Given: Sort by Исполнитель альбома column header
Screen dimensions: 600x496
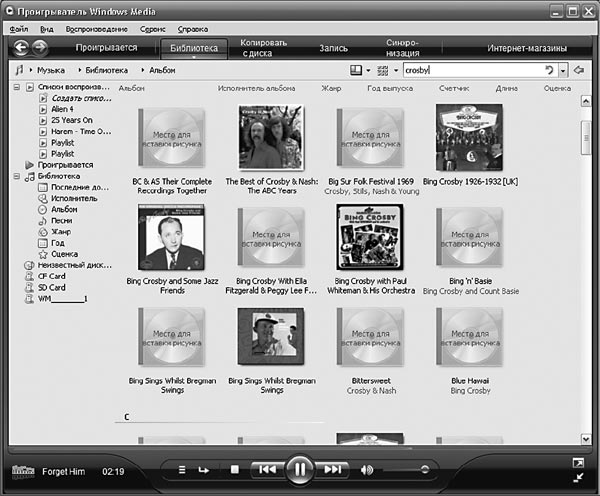Looking at the screenshot, I should [x=256, y=88].
